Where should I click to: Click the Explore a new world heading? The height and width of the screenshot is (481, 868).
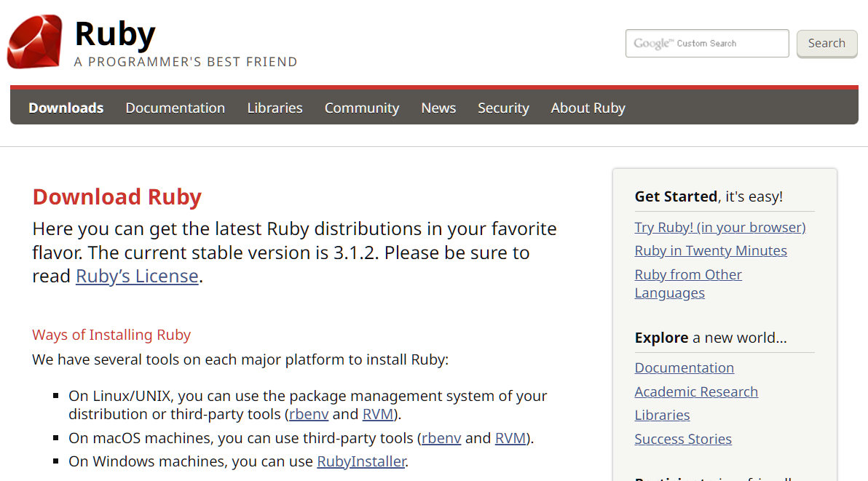click(710, 337)
